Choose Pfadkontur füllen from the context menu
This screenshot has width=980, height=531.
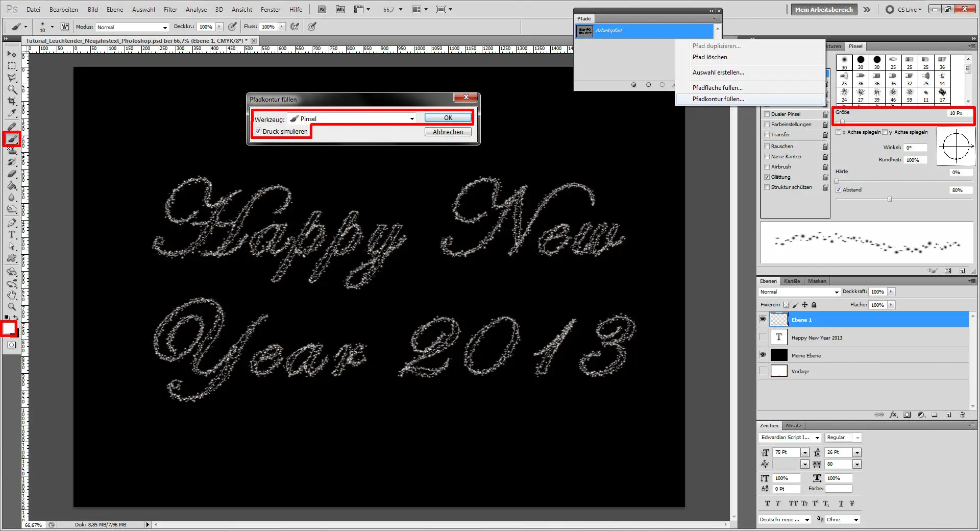718,99
